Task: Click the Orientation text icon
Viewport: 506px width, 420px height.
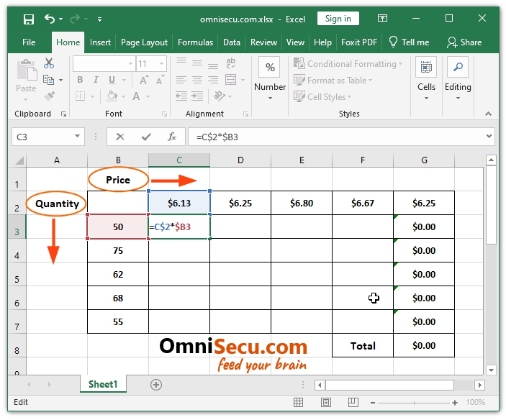Action: (220, 96)
